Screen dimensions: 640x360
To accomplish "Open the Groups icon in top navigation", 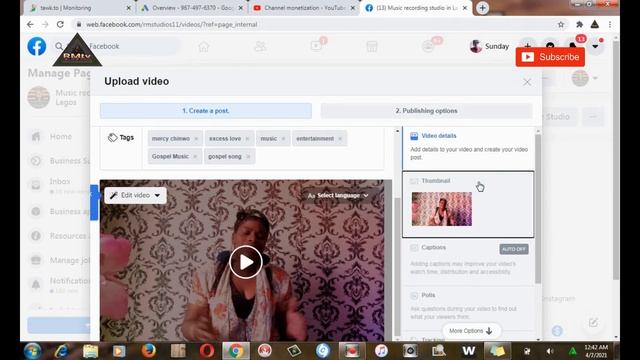I will (x=428, y=46).
